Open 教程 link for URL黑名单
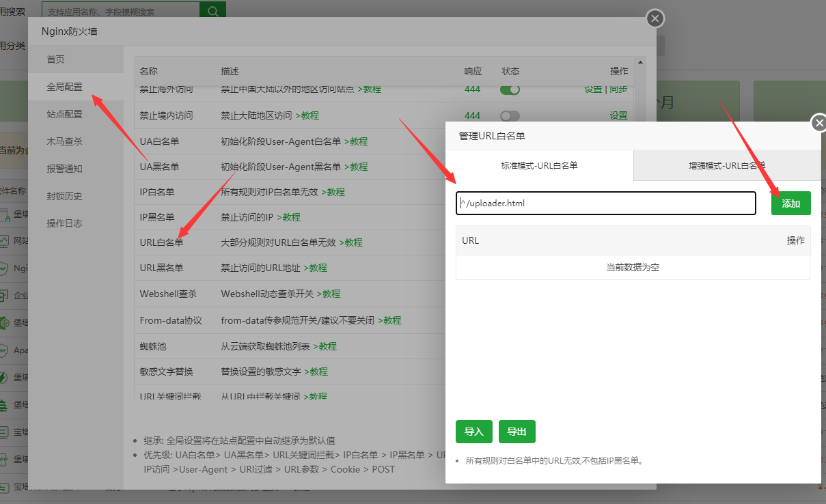826x504 pixels. pyautogui.click(x=315, y=268)
